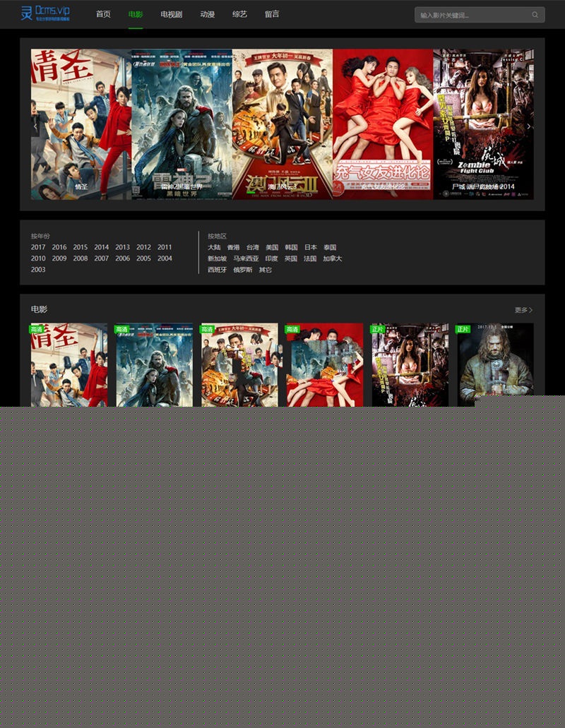Open the 电影 section heading
The height and width of the screenshot is (728, 565).
click(x=39, y=309)
